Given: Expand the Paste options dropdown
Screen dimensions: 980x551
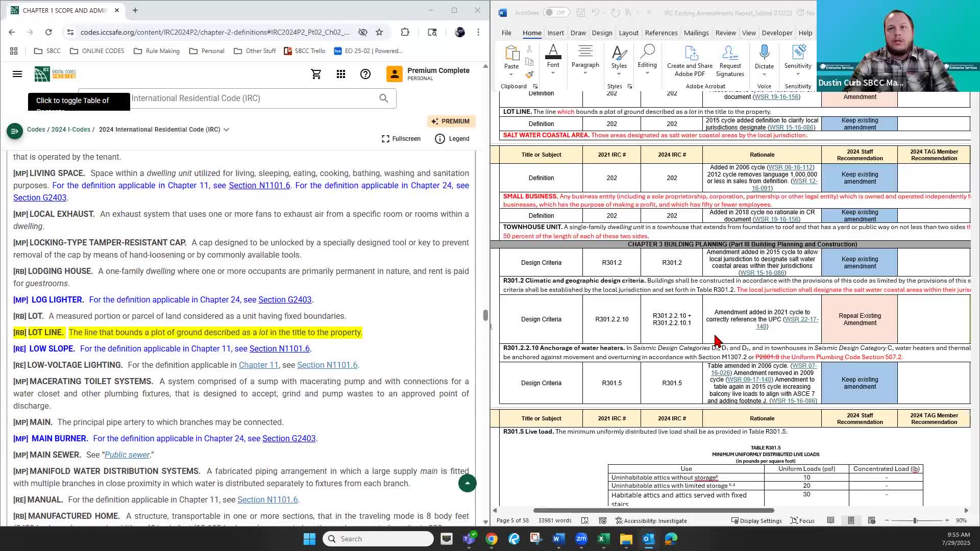Looking at the screenshot, I should 511,74.
